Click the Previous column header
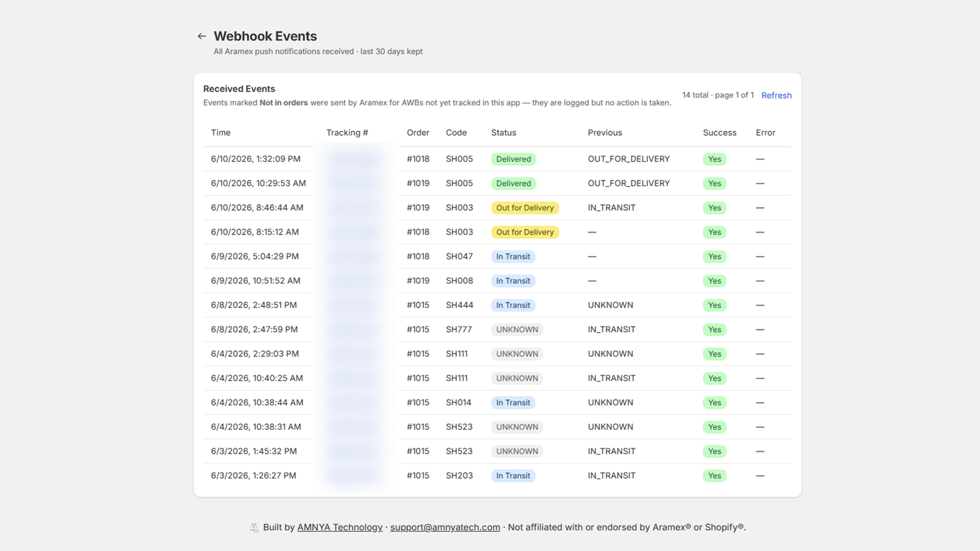Screen dimensions: 980x551 (x=605, y=133)
